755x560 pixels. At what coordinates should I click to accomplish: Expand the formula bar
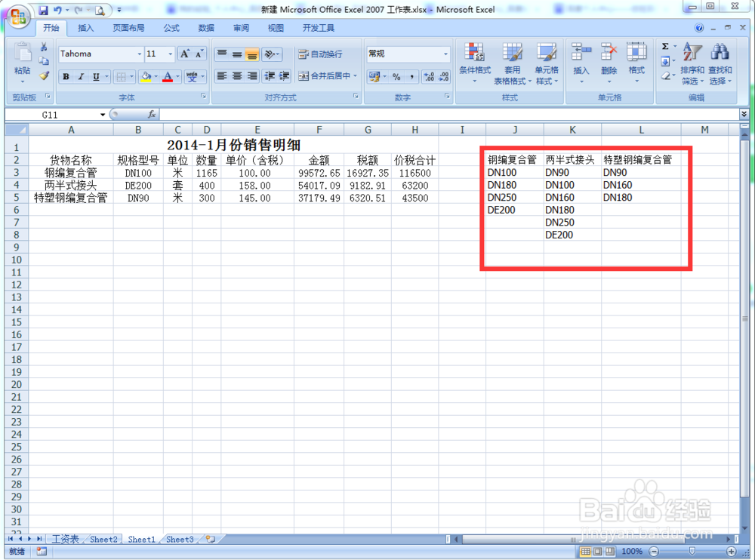tap(744, 114)
